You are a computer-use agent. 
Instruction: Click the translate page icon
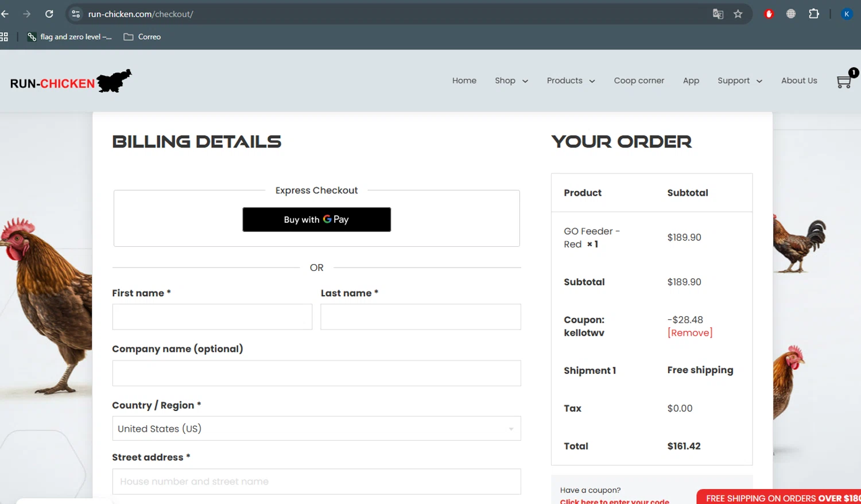click(717, 14)
